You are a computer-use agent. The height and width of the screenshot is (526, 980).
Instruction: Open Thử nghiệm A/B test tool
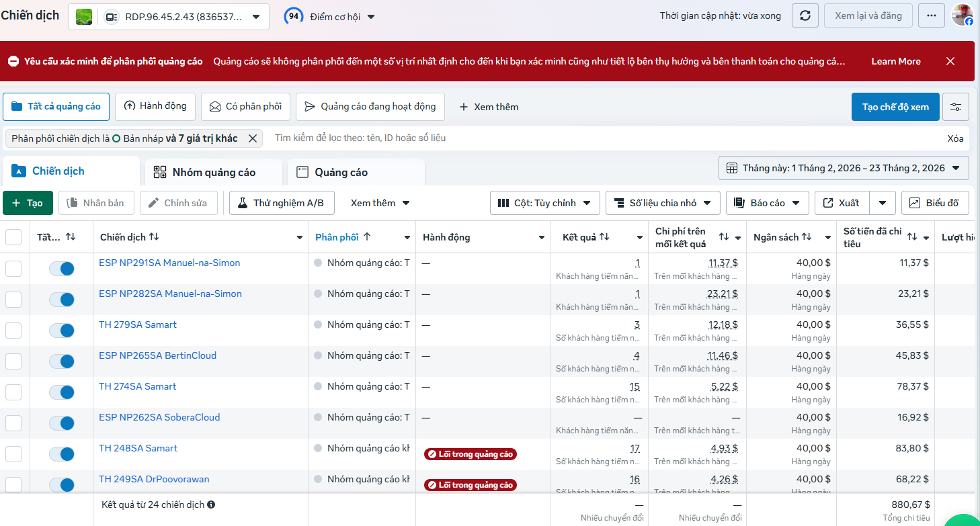pos(281,203)
